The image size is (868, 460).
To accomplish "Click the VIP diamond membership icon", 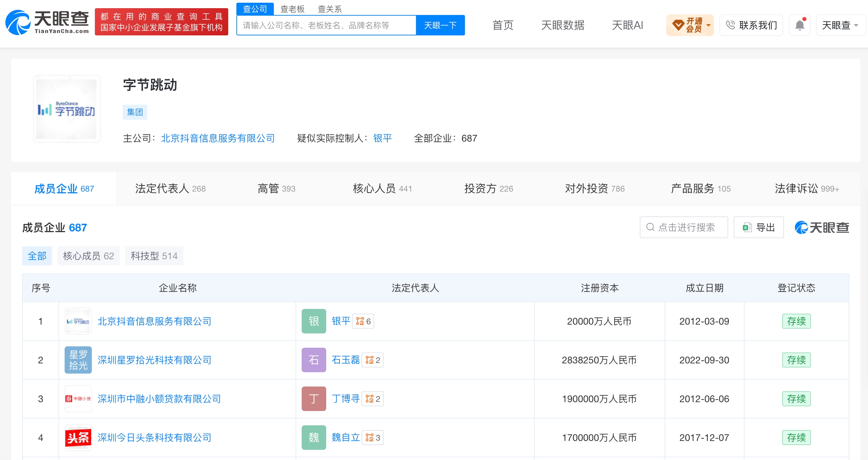I will tap(678, 25).
